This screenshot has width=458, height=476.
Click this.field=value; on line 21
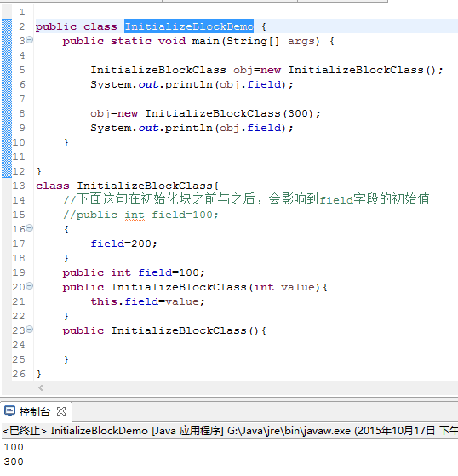click(x=147, y=301)
